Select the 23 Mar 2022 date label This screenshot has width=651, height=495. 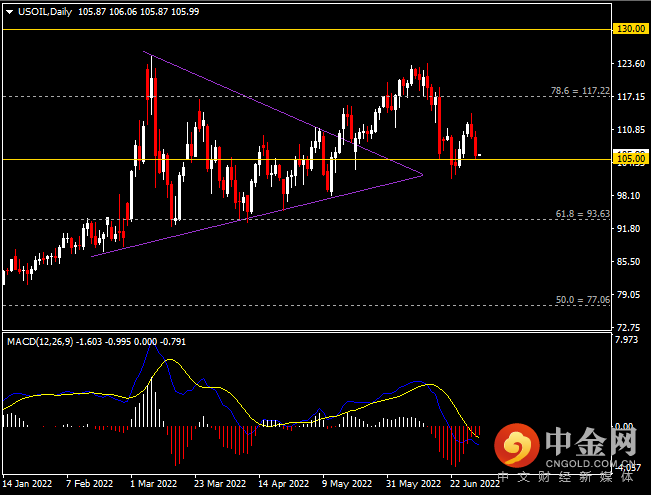pos(220,484)
